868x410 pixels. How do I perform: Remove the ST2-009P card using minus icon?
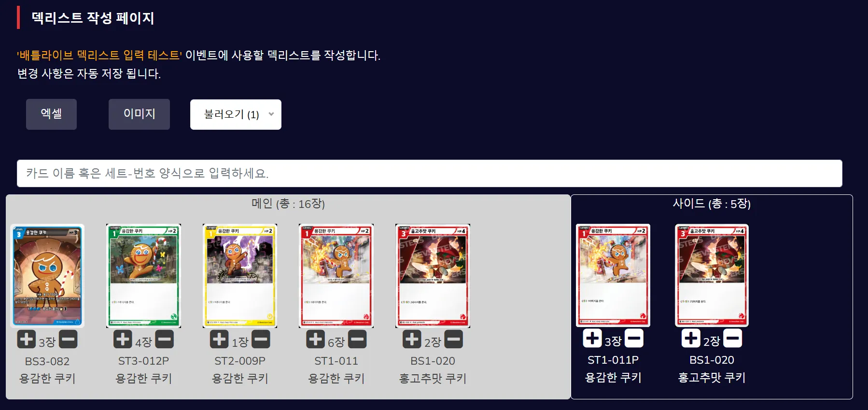point(261,339)
